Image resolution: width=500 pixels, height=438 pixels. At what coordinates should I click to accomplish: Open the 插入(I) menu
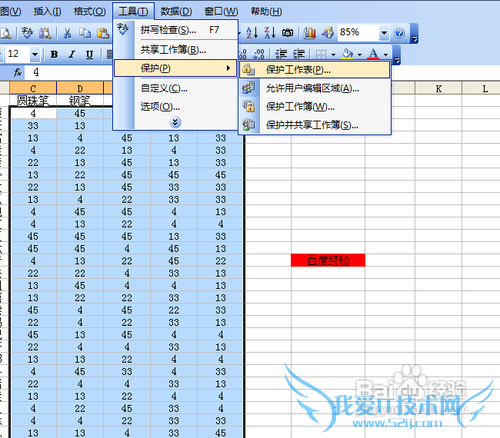pyautogui.click(x=47, y=11)
